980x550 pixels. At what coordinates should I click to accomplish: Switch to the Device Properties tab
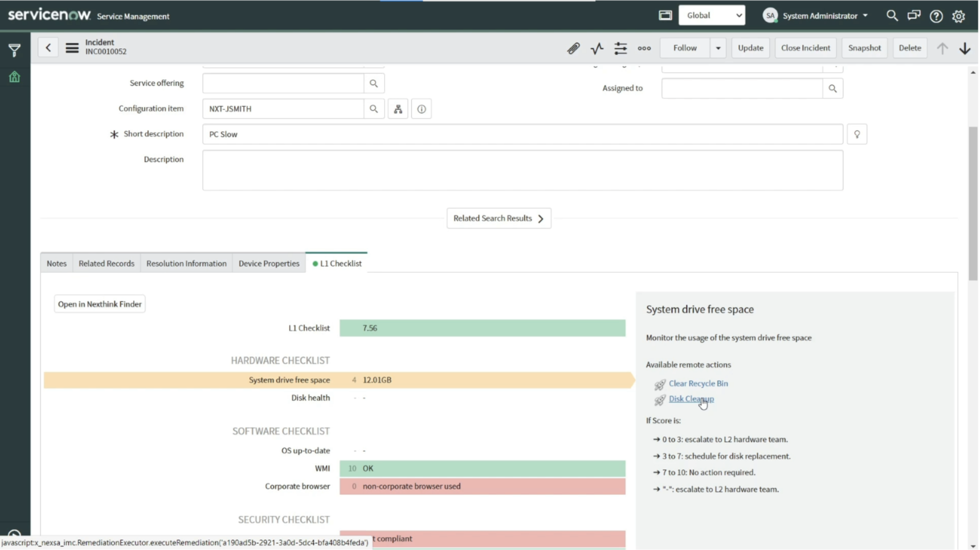[x=269, y=263]
